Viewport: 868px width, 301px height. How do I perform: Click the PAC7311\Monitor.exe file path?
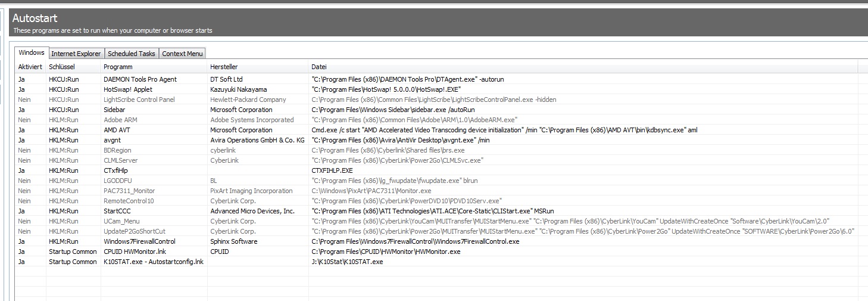coord(371,191)
